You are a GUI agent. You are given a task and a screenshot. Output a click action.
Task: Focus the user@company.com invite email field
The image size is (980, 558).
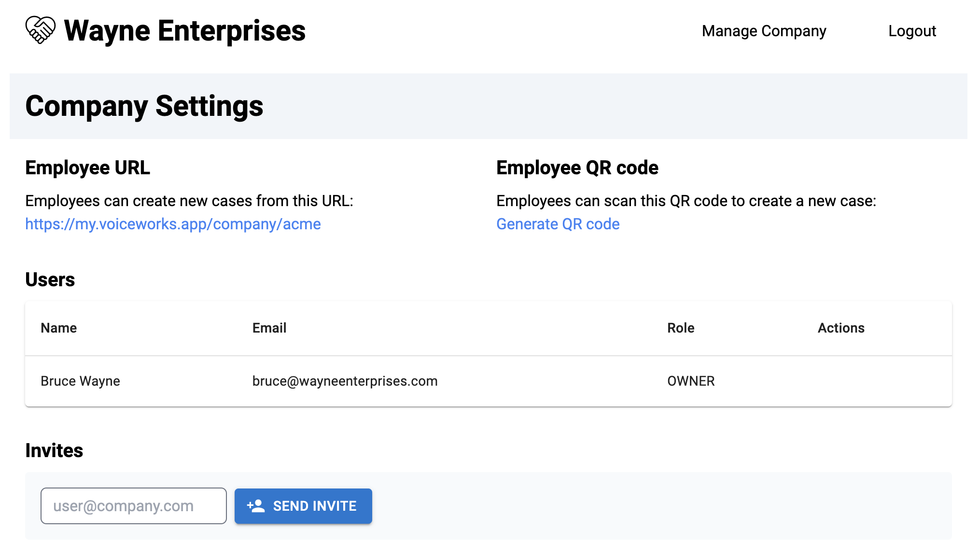134,506
